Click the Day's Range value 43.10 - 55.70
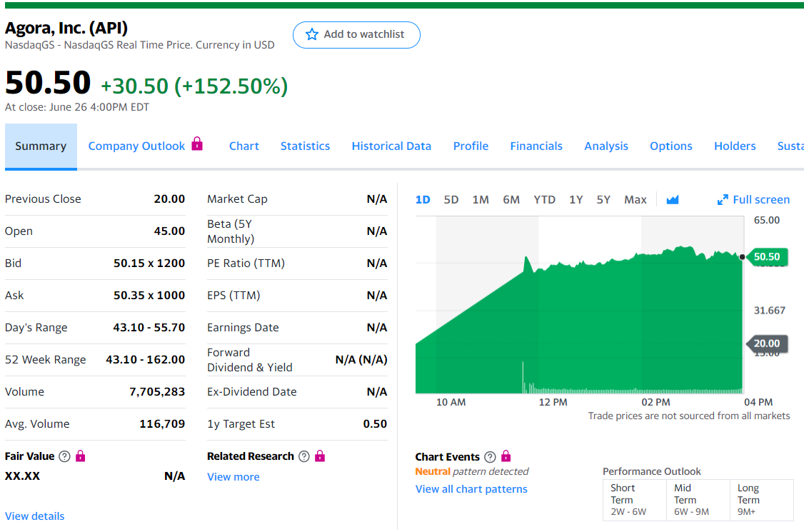804x532 pixels. [149, 327]
